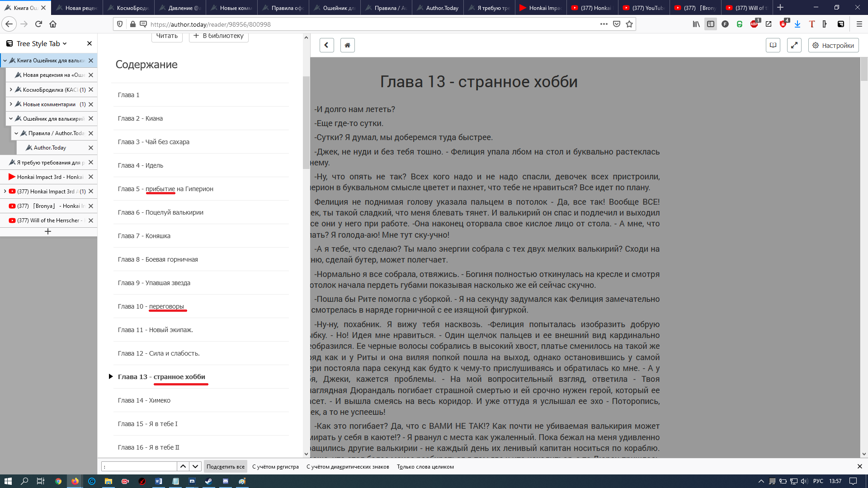This screenshot has height=488, width=868.
Task: Toggle "Только слова целиком" whole words option
Action: [x=425, y=467]
